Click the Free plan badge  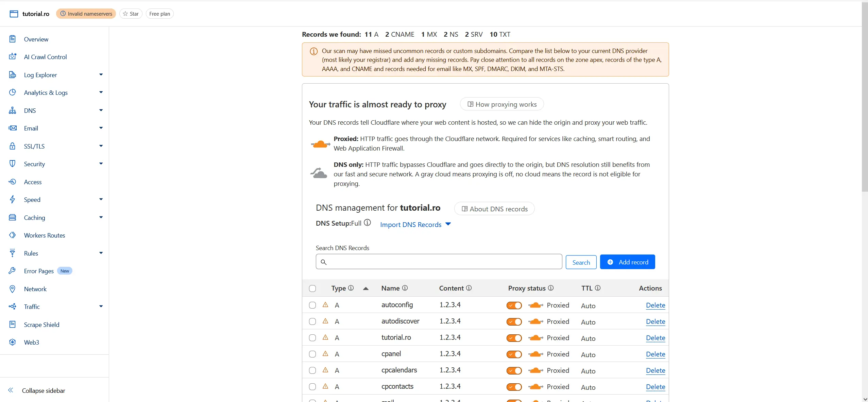159,14
